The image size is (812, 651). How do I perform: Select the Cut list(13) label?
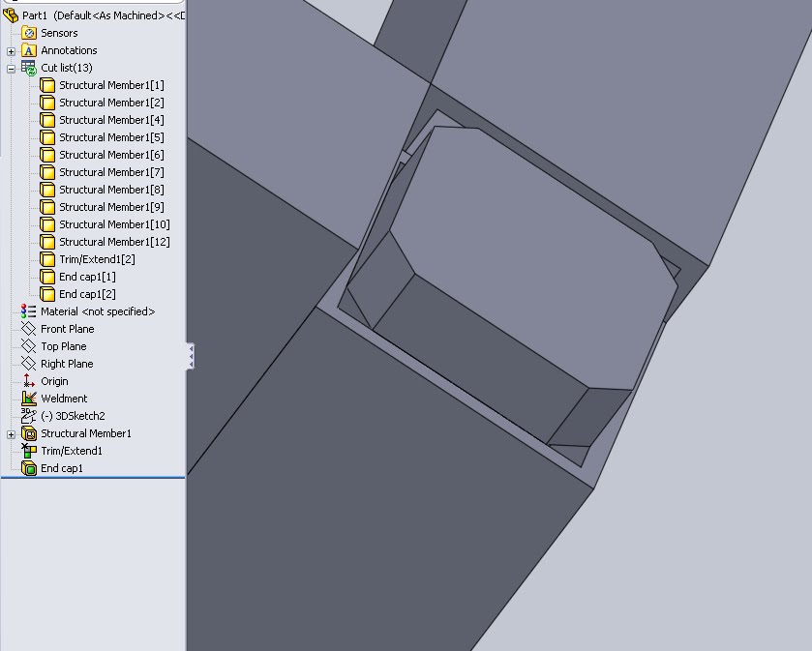point(66,68)
